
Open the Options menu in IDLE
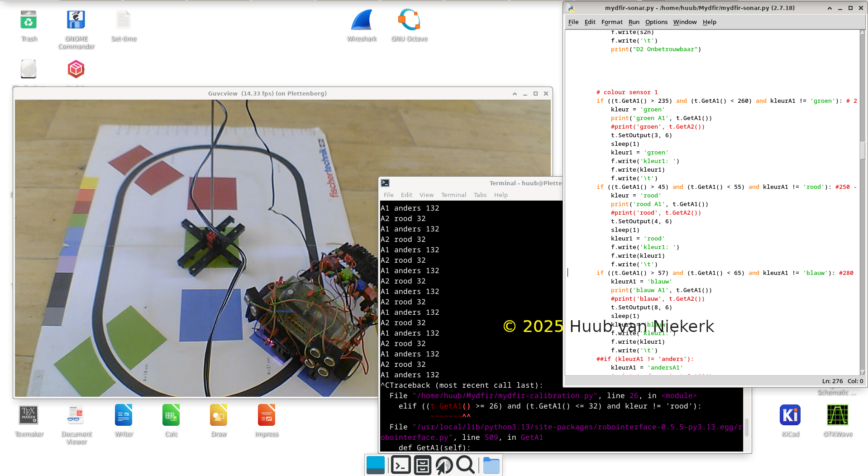pos(656,22)
